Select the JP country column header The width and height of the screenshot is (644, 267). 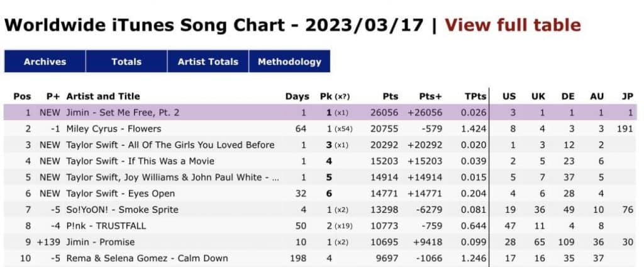click(x=627, y=96)
